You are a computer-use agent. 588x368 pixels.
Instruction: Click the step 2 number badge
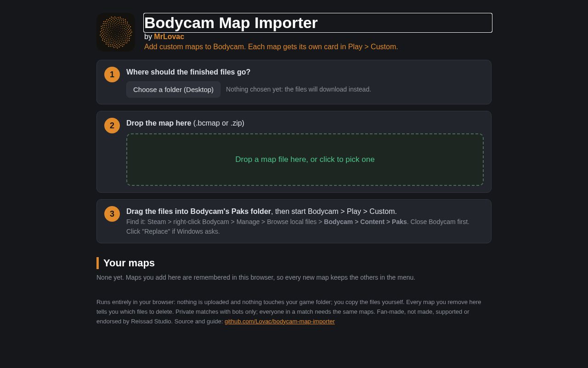[112, 126]
